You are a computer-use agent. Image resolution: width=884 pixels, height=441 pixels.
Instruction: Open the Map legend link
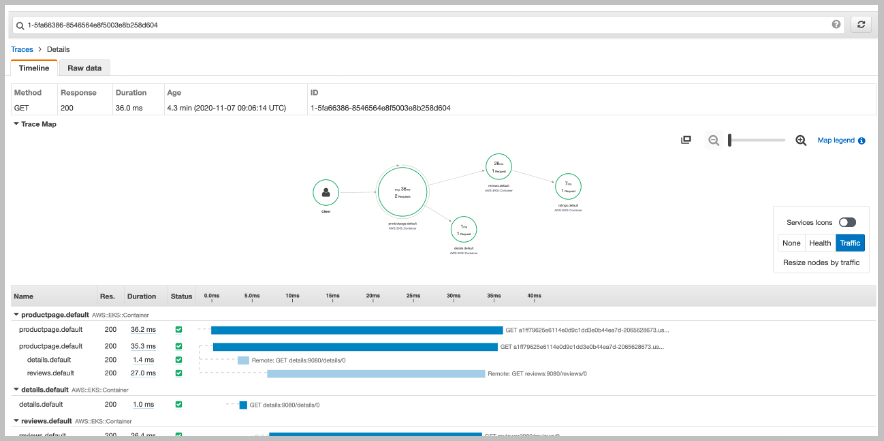(x=836, y=140)
